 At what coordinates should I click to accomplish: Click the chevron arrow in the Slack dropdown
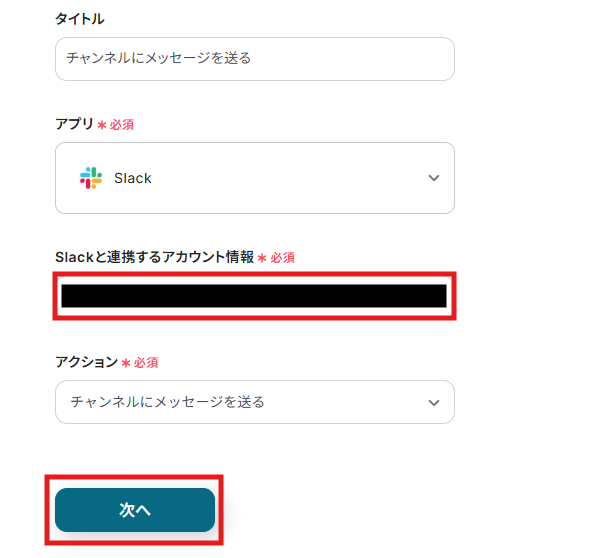pos(433,178)
